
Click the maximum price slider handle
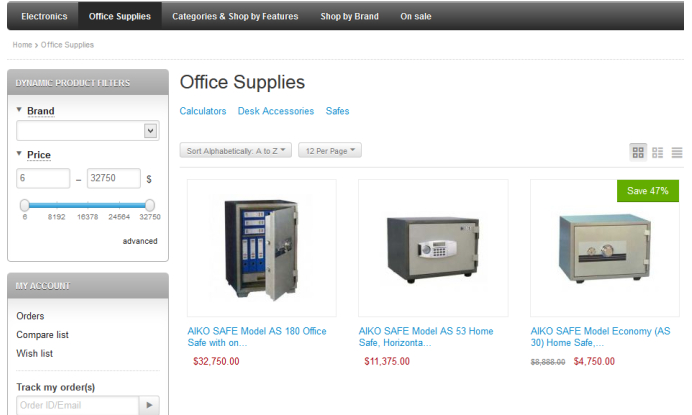point(150,205)
